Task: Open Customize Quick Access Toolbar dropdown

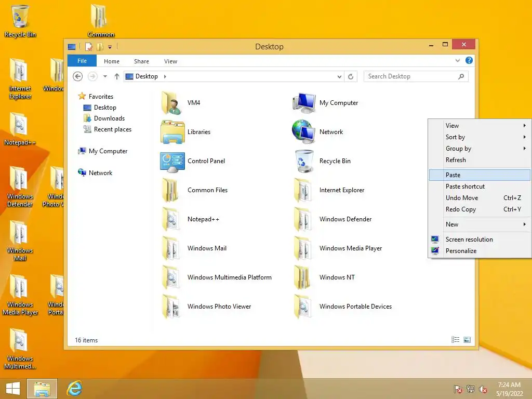Action: [x=110, y=47]
